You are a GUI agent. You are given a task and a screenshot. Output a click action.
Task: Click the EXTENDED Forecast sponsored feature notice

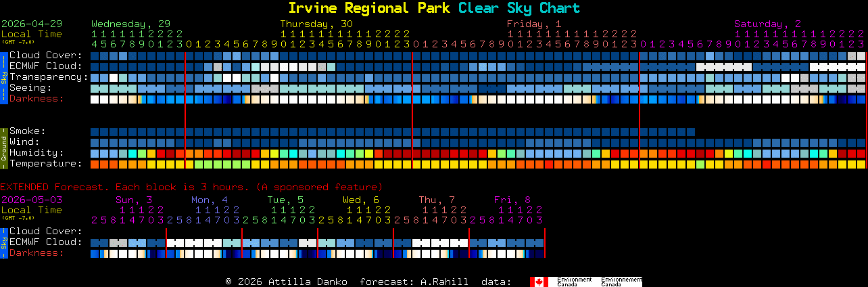[x=191, y=187]
